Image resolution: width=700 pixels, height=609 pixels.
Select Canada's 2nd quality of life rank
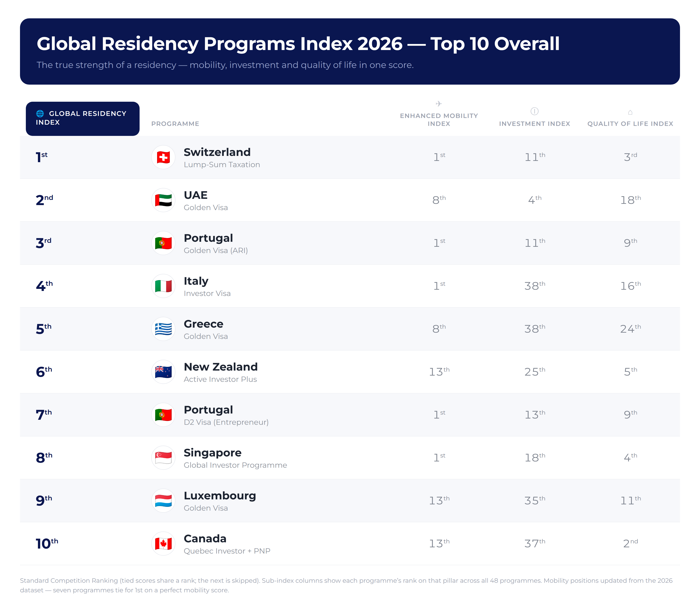[x=630, y=543]
